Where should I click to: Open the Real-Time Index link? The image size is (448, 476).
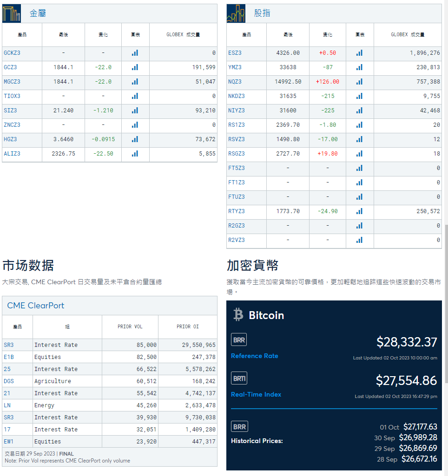coord(256,394)
